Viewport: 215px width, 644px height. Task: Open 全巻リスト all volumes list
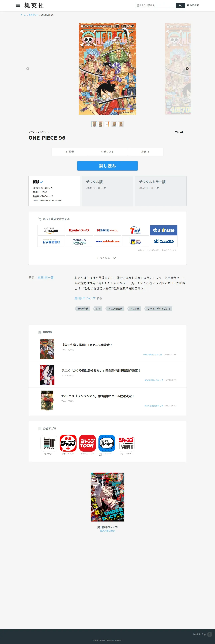point(107,152)
